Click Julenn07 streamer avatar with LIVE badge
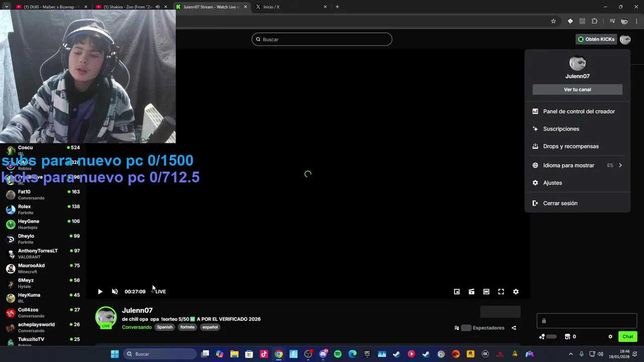The image size is (644, 362). point(106,318)
